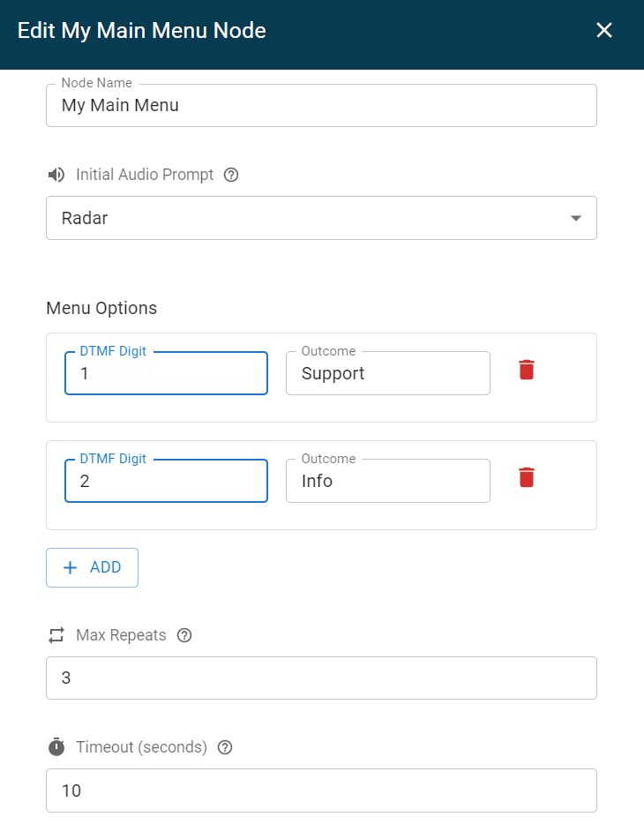Open help for Initial Audio Prompt
The width and height of the screenshot is (644, 824).
click(231, 175)
